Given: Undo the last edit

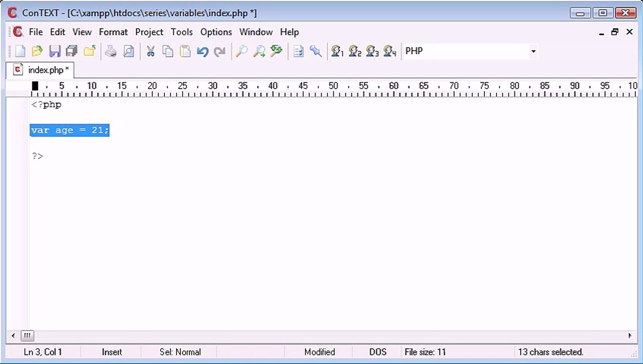Looking at the screenshot, I should point(203,51).
